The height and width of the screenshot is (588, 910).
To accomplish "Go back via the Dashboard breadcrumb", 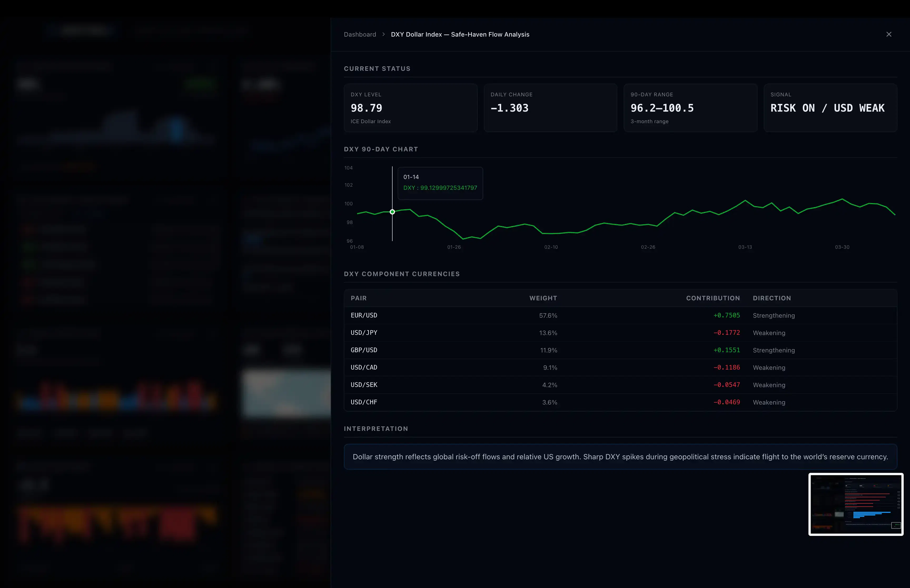I will pos(360,34).
